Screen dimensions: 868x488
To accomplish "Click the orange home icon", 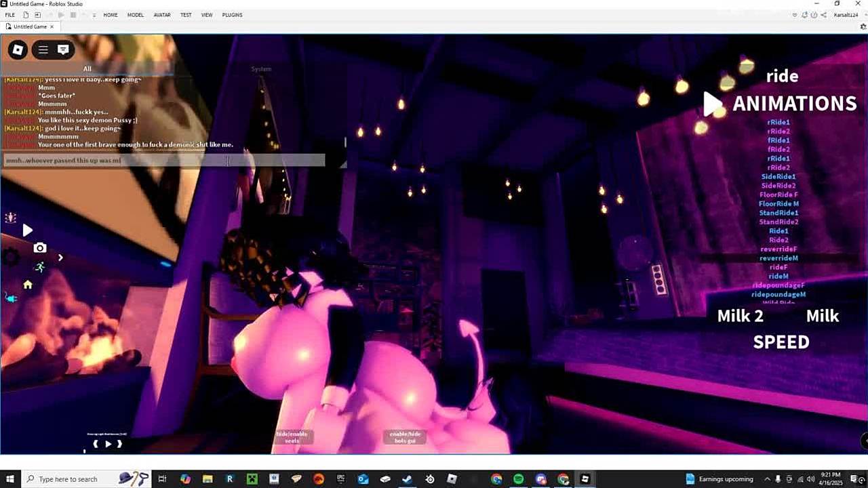I will point(28,285).
